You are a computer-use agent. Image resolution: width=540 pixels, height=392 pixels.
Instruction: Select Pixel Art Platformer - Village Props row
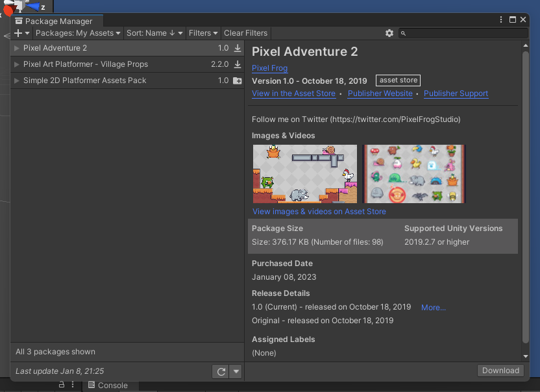(x=127, y=64)
